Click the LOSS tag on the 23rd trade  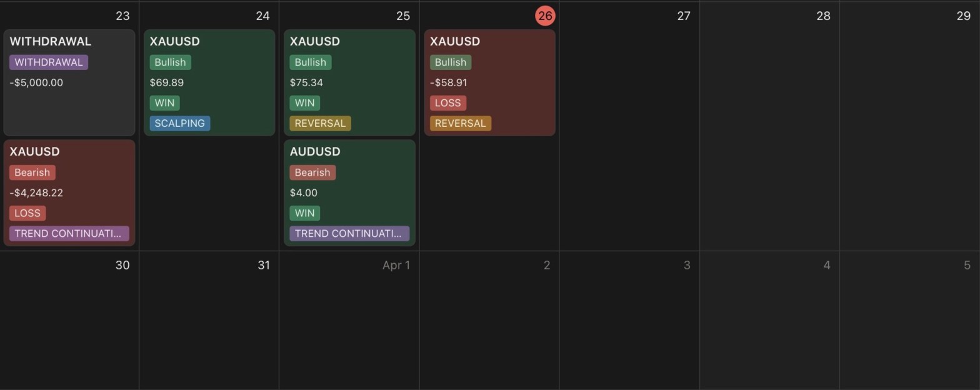click(27, 213)
